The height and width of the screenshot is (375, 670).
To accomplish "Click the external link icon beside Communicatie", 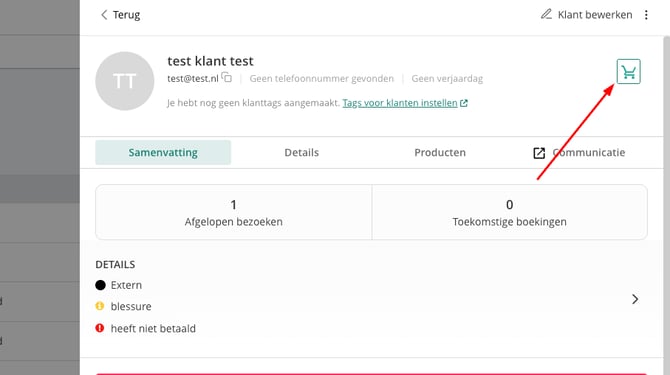I will point(539,153).
